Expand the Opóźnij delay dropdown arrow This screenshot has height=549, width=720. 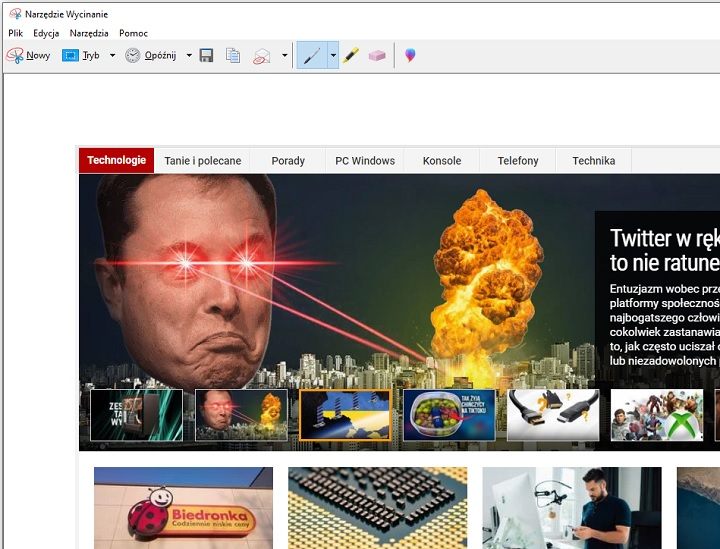(x=189, y=56)
